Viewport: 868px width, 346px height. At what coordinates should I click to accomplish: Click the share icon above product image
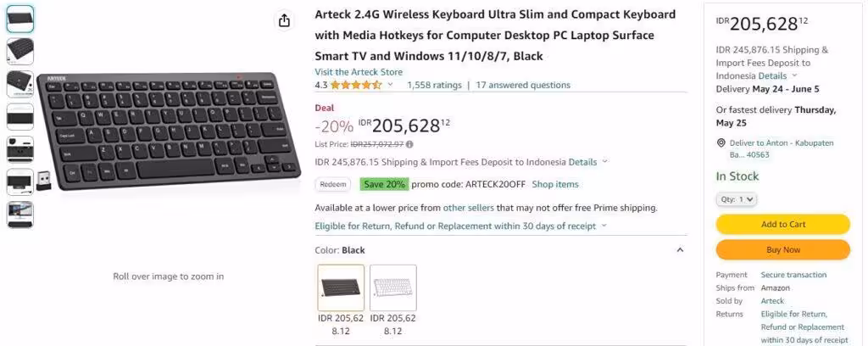coord(284,20)
